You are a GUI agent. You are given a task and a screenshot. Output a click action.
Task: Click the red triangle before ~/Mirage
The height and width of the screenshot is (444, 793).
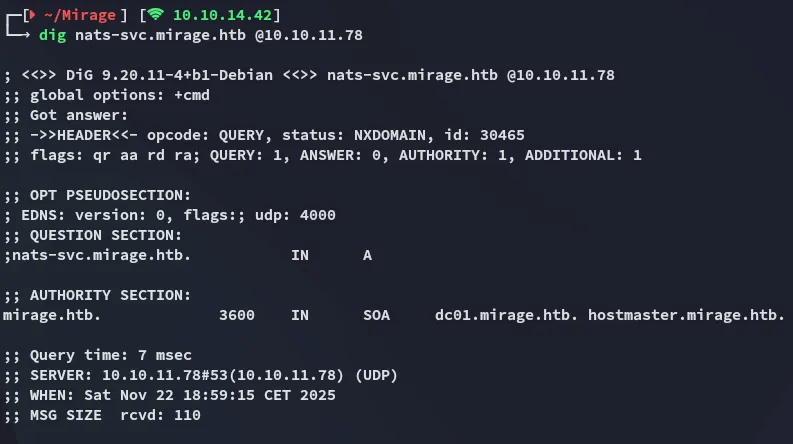click(x=29, y=15)
